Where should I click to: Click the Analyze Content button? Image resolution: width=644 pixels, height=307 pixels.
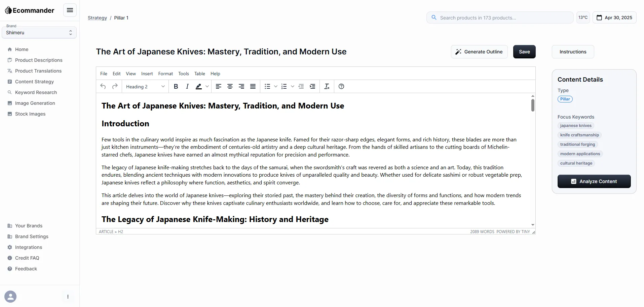point(594,181)
